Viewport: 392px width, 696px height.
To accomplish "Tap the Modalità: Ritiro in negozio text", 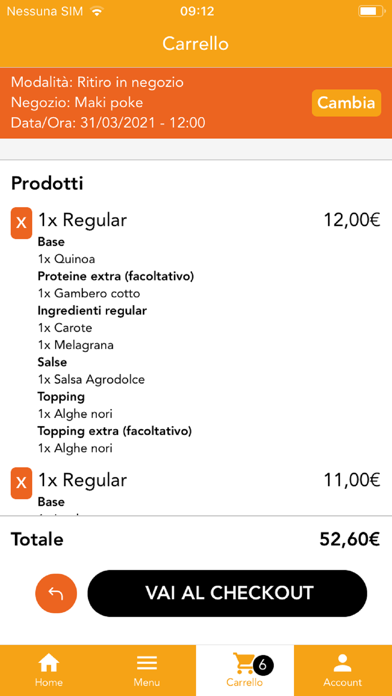I will pyautogui.click(x=97, y=82).
